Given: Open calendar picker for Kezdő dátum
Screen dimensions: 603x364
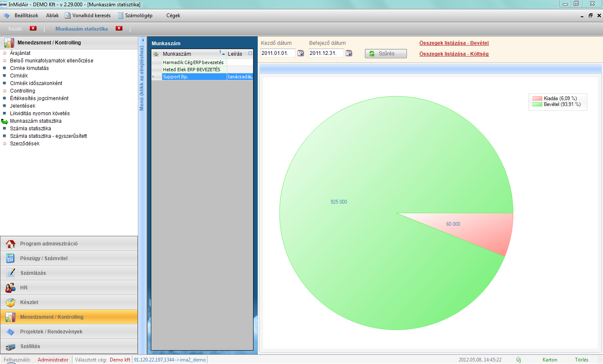Looking at the screenshot, I should click(300, 53).
